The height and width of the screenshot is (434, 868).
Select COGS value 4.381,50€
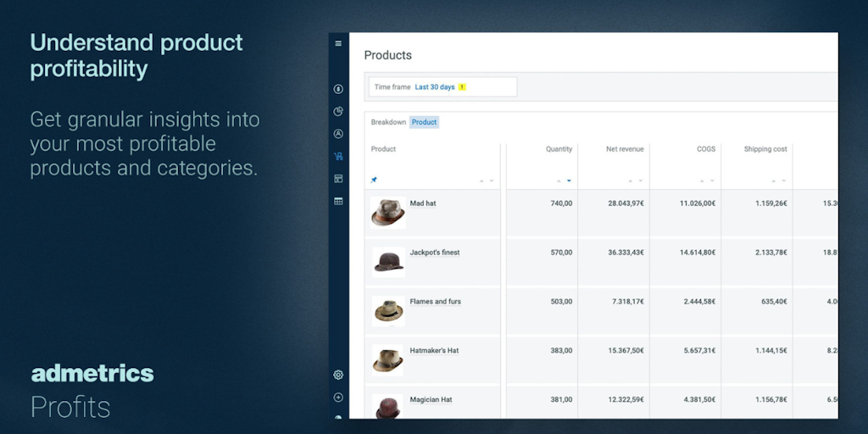coord(699,400)
